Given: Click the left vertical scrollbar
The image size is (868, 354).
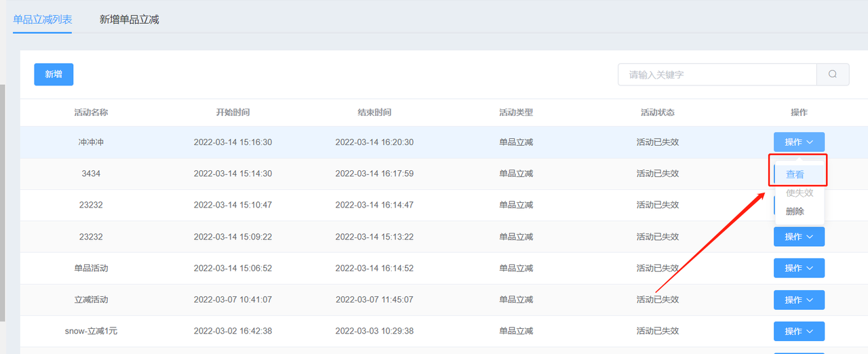Looking at the screenshot, I should (3, 203).
